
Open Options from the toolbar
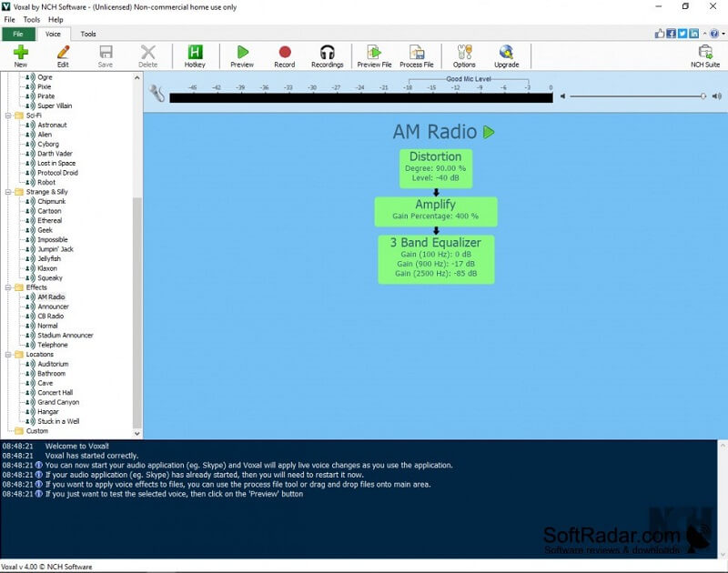464,53
